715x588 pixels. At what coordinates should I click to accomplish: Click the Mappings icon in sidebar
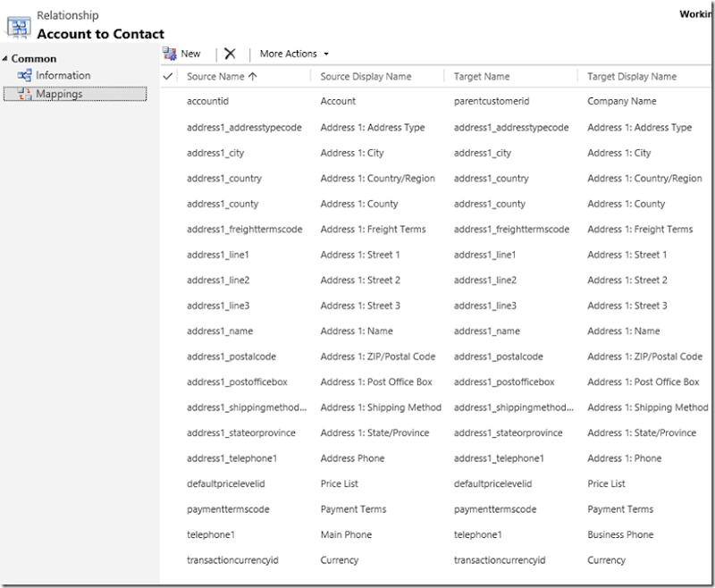(x=24, y=94)
